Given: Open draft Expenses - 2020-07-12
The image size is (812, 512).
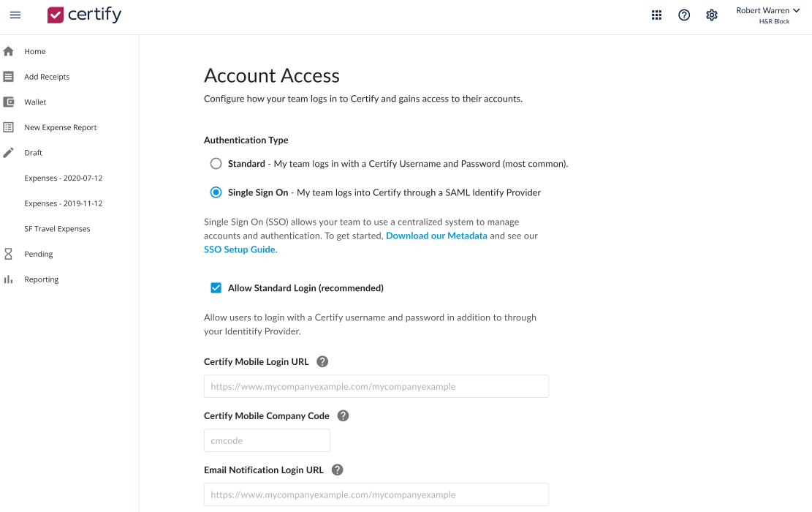Looking at the screenshot, I should pos(63,178).
